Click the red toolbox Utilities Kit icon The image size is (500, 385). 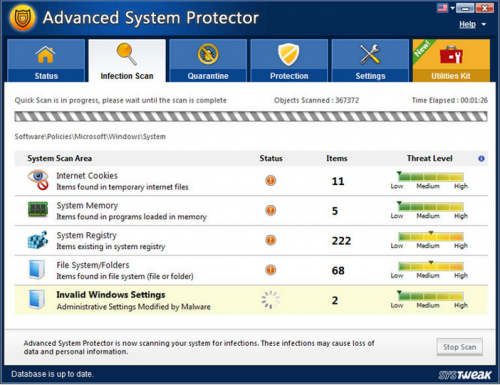point(451,54)
